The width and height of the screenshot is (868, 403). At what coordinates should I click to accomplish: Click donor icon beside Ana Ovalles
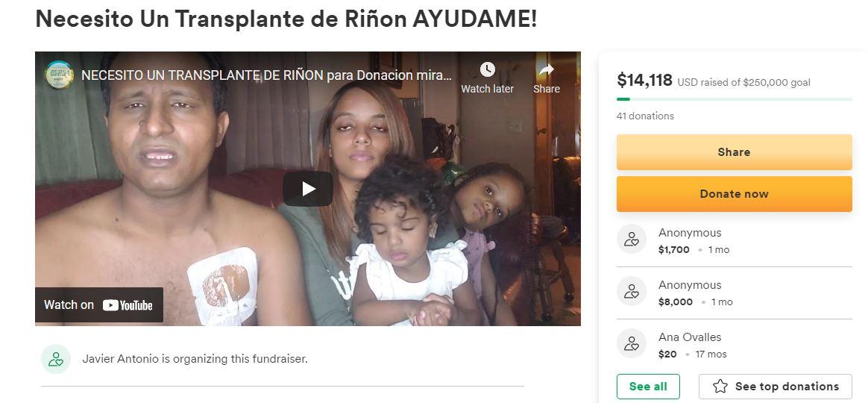click(x=632, y=343)
